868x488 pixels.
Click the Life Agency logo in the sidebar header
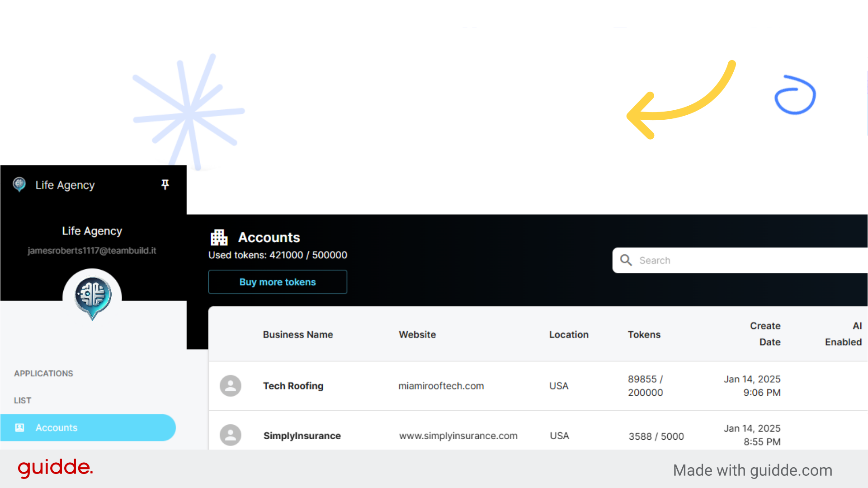19,184
